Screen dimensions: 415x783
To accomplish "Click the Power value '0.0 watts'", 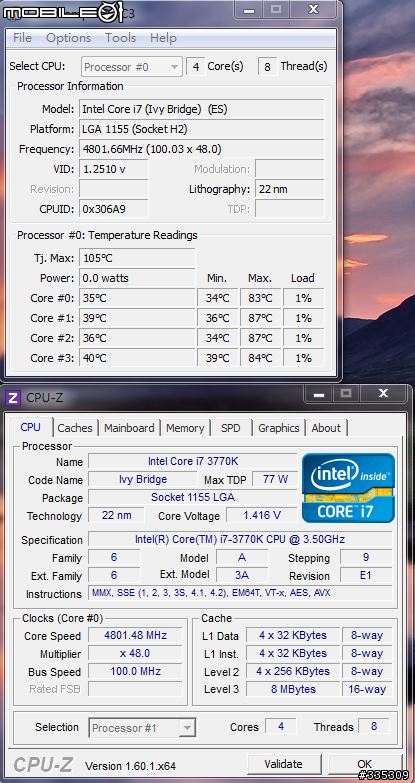I will coord(137,278).
